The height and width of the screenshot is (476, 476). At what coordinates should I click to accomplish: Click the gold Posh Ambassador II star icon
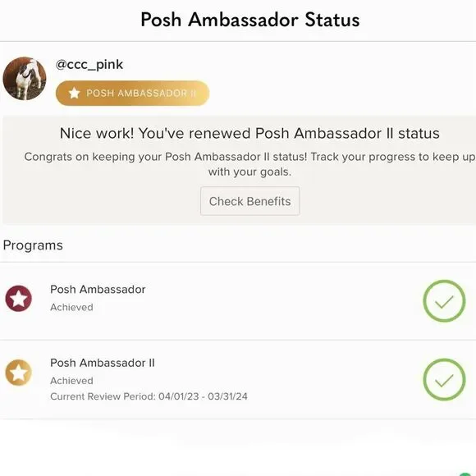pos(19,373)
